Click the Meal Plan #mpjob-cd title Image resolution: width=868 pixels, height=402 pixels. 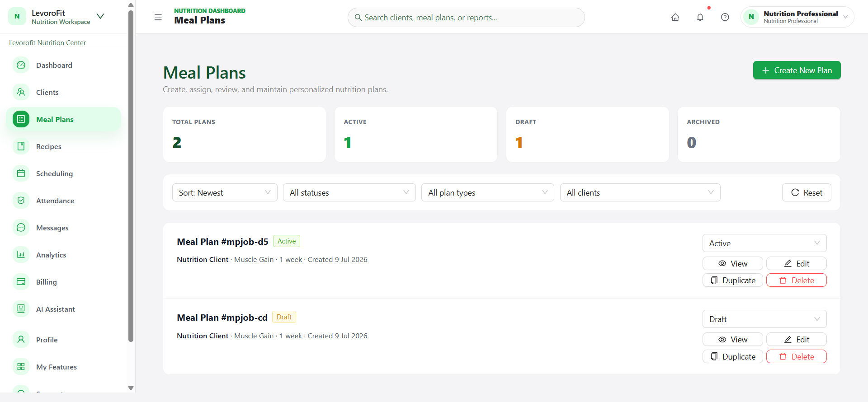222,318
